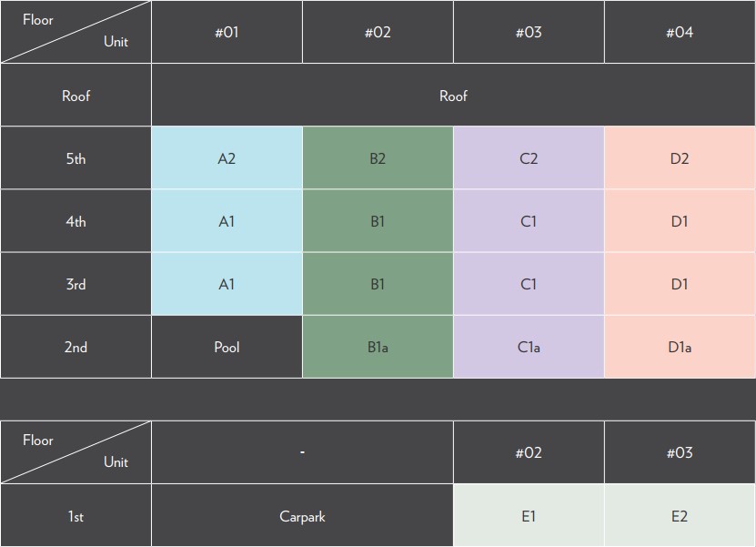Click the C1a unit cell

(x=529, y=347)
